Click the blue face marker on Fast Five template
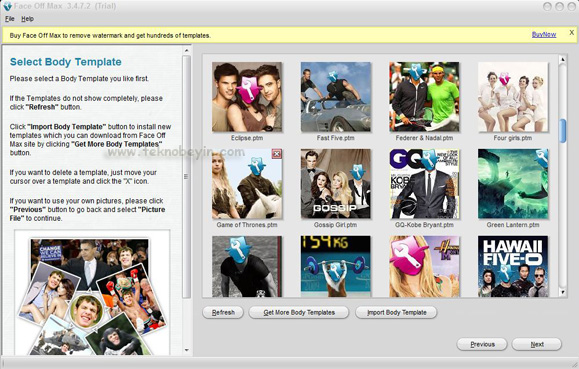This screenshot has height=369, width=579. [x=333, y=77]
